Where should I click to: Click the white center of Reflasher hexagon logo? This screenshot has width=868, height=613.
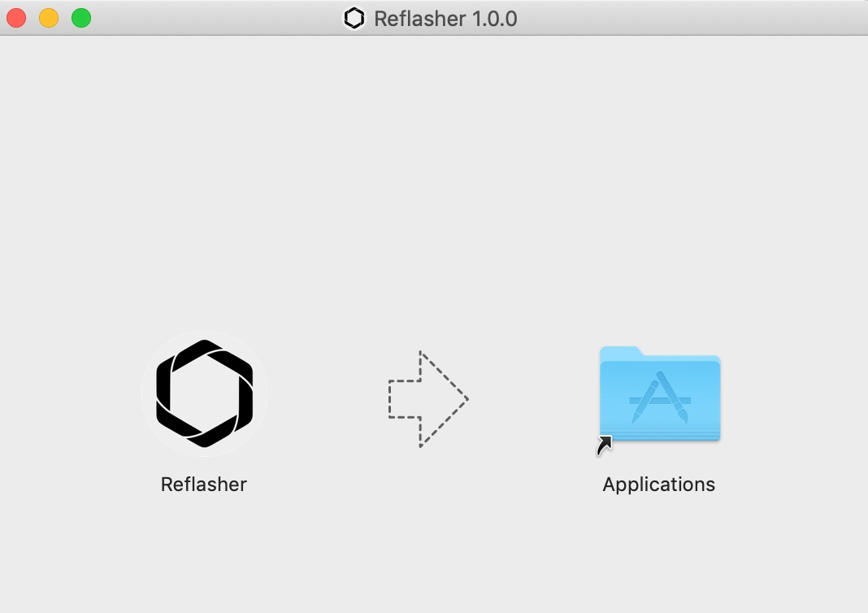(204, 393)
